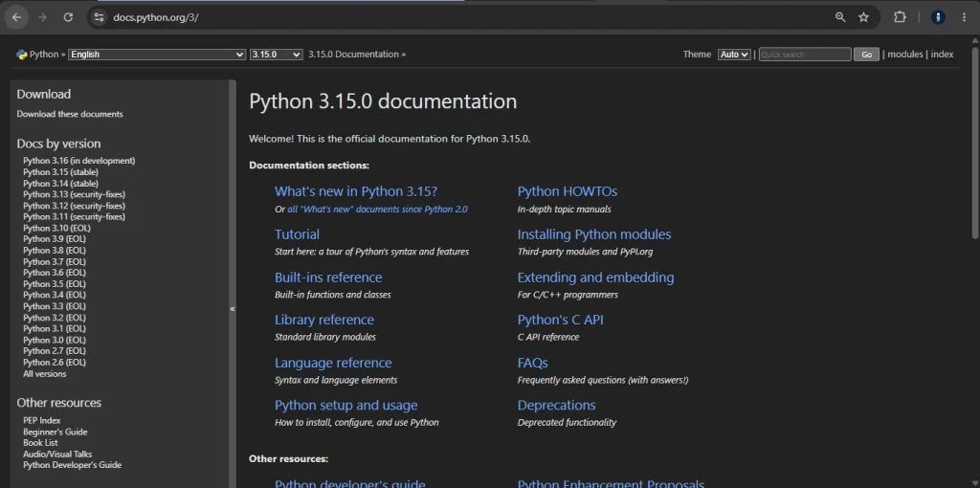Click the zoom magnifier icon in address bar

[840, 17]
